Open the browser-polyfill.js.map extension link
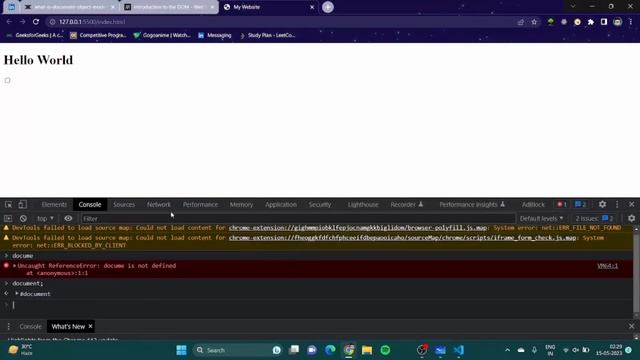The height and width of the screenshot is (360, 640). [x=358, y=228]
